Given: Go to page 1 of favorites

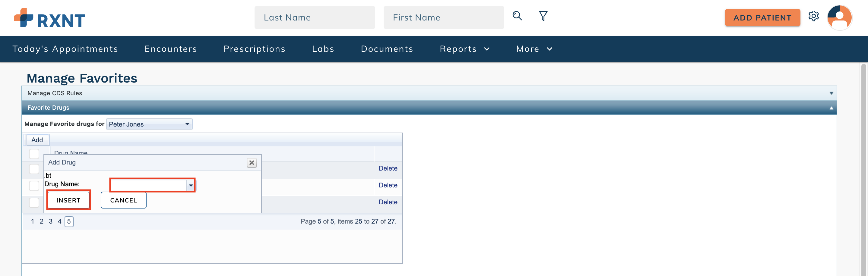Looking at the screenshot, I should 33,221.
